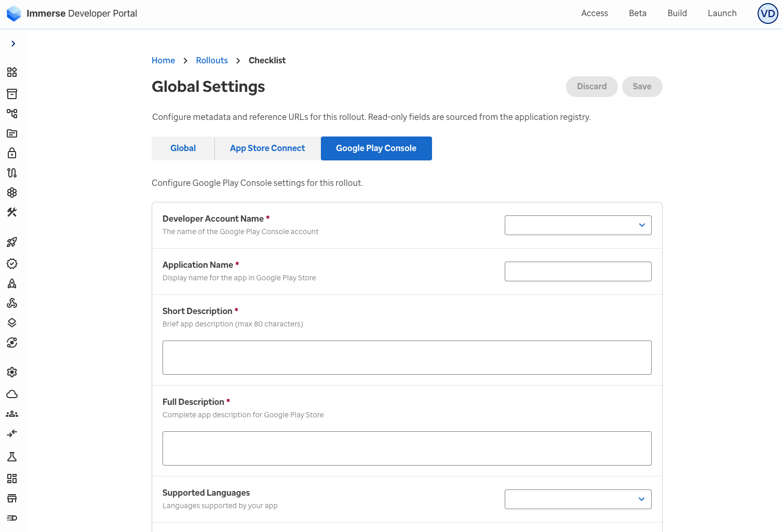The width and height of the screenshot is (782, 532).
Task: Open the archive box sidebar icon
Action: click(x=12, y=94)
